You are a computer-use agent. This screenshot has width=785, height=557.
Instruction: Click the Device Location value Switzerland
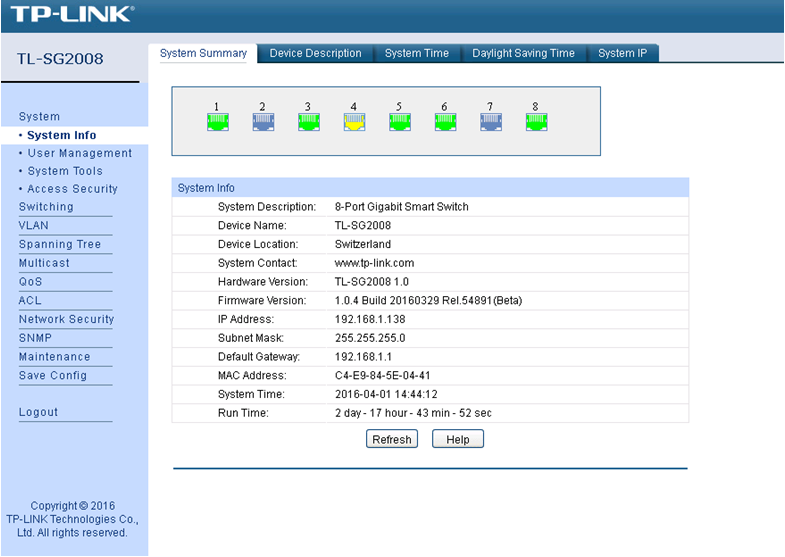(362, 244)
